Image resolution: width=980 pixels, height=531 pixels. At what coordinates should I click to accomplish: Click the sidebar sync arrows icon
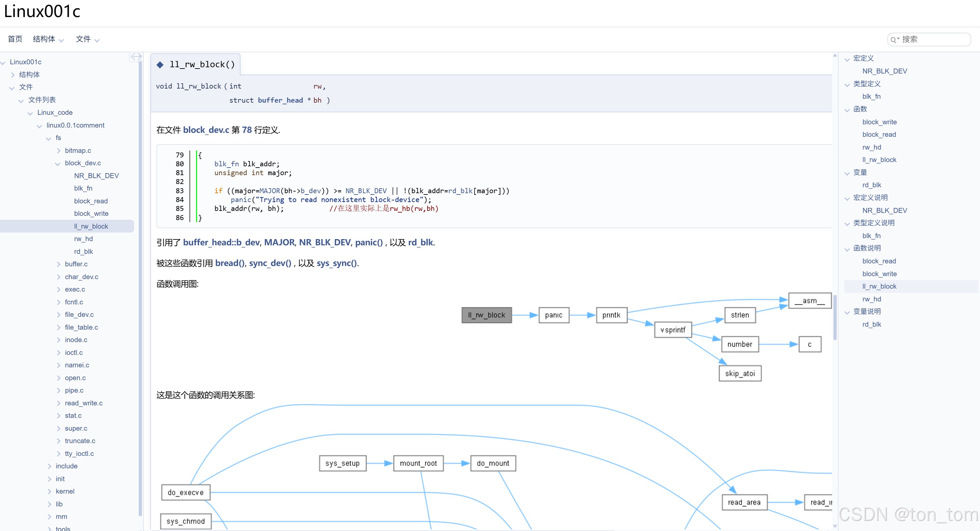click(136, 57)
